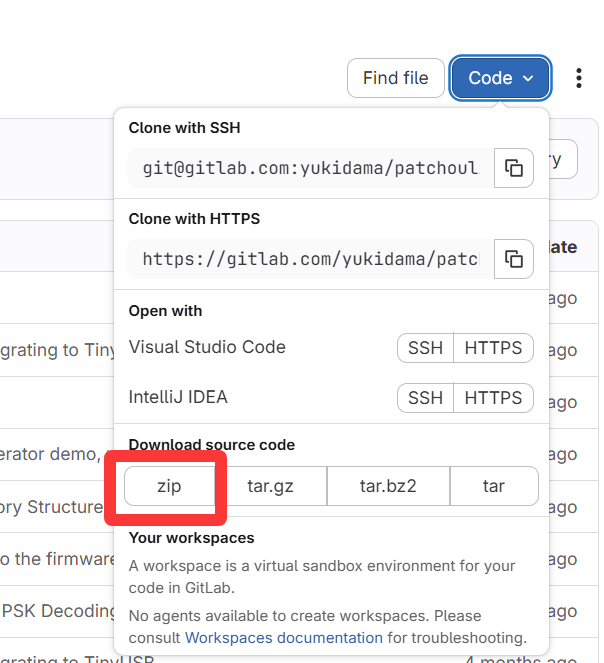
Task: Download source code as tar.bz2
Action: (388, 487)
